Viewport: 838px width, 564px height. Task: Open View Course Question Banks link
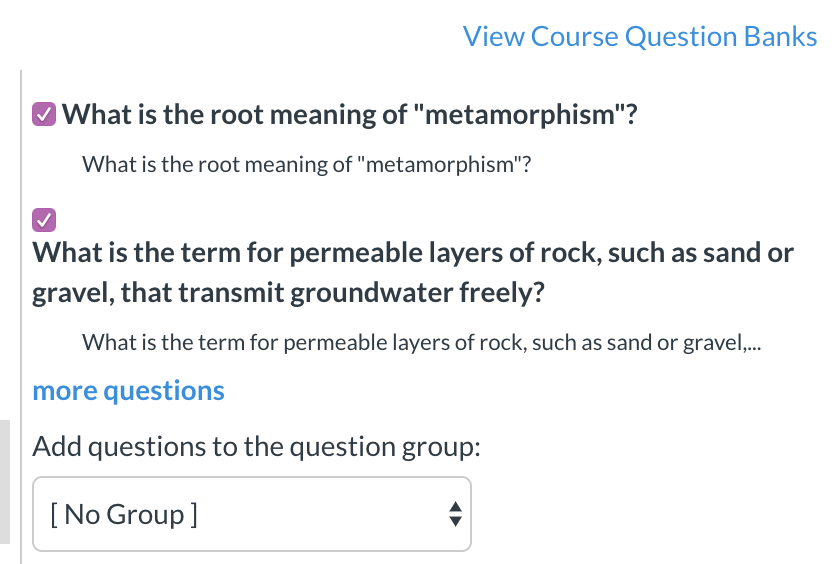(x=640, y=37)
